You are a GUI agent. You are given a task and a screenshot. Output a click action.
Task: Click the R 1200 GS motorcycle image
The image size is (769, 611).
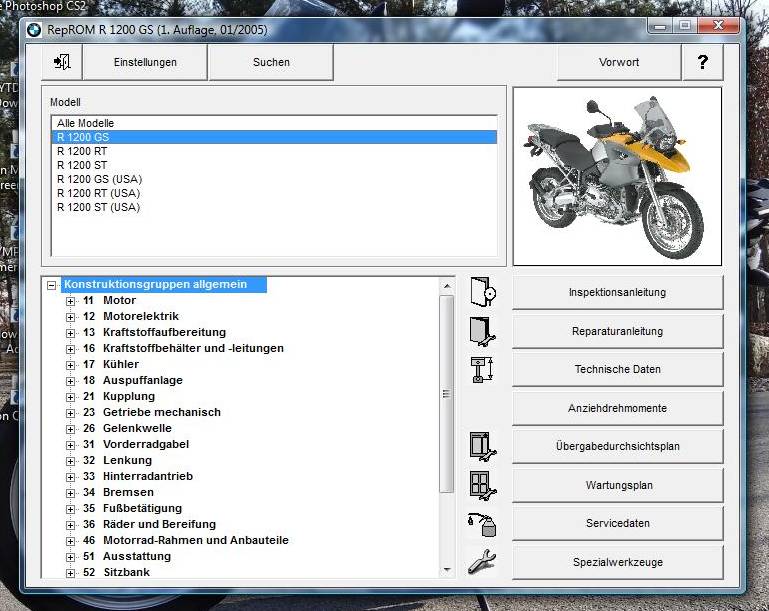(x=616, y=176)
